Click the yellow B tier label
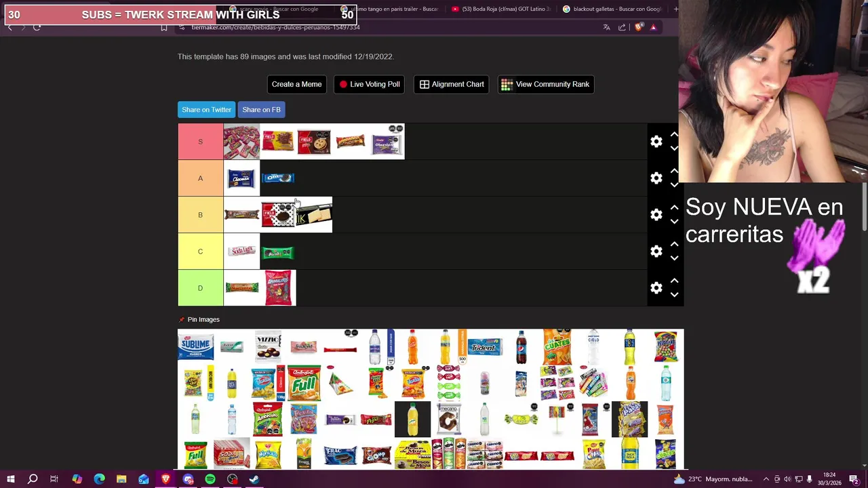The width and height of the screenshot is (868, 488). click(200, 215)
